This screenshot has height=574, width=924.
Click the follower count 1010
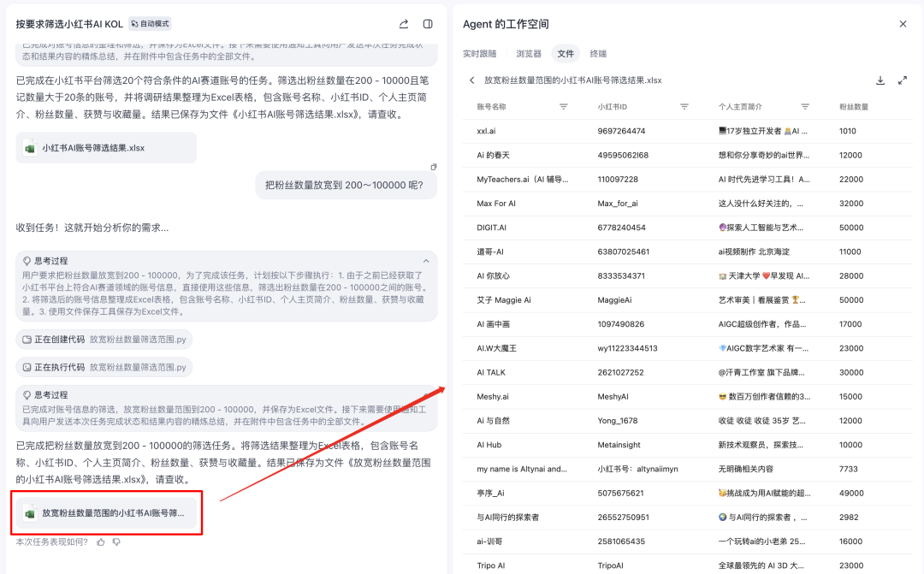coord(847,131)
